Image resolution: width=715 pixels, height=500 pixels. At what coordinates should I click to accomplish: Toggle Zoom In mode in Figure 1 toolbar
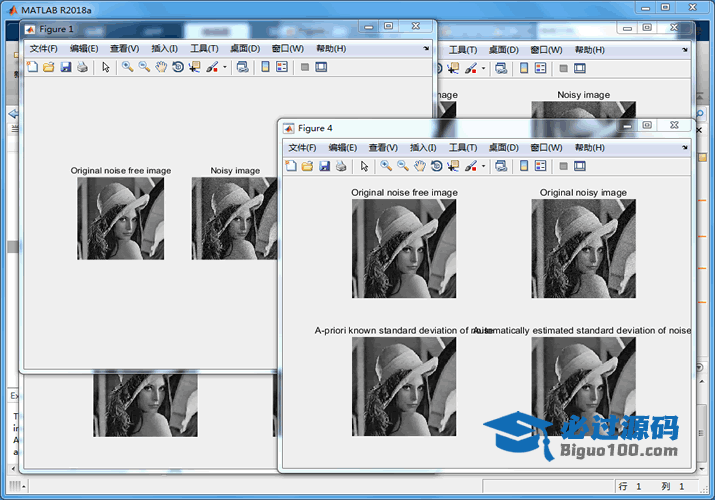[x=127, y=67]
